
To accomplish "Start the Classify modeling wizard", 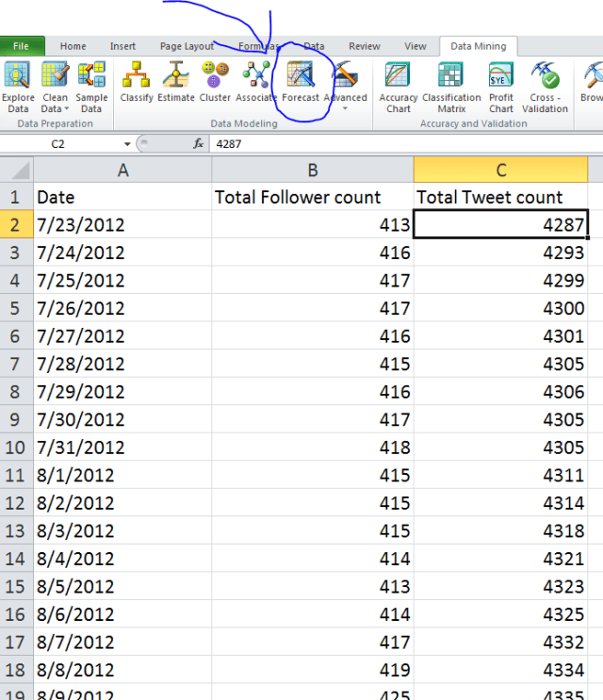I will [136, 82].
